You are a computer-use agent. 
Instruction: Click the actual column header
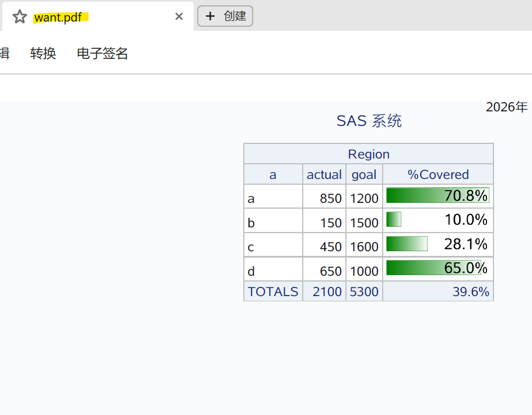click(324, 175)
